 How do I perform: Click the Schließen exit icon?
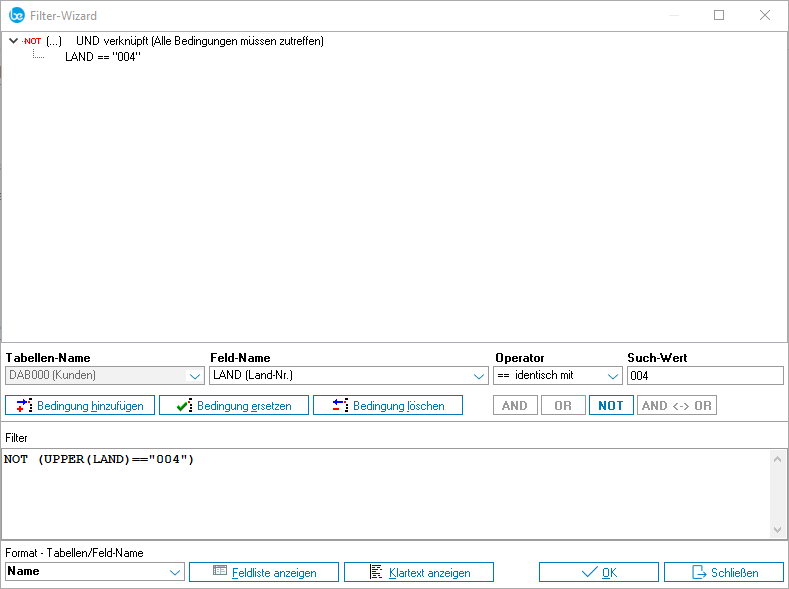(700, 573)
